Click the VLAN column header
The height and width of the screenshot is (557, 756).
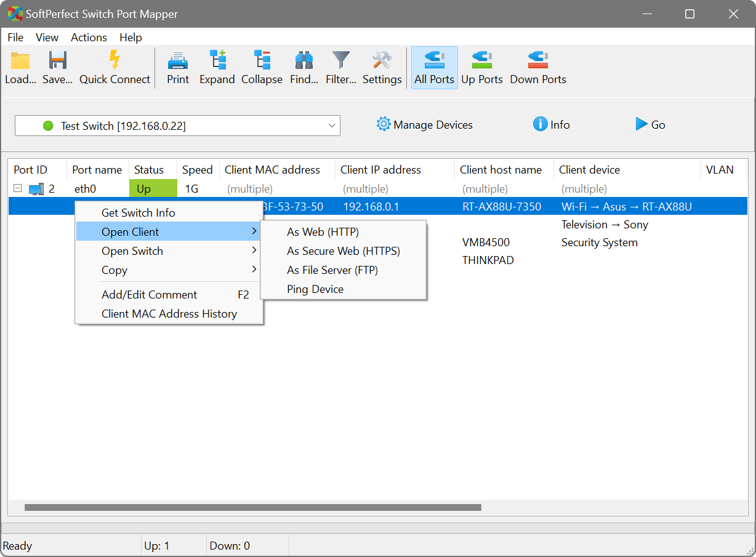pos(724,170)
